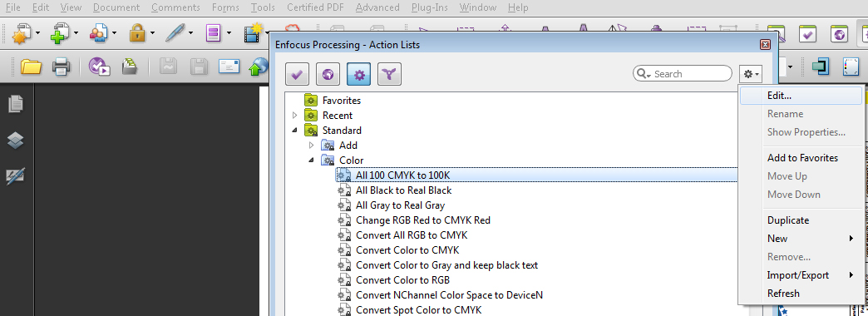The width and height of the screenshot is (868, 316).
Task: Open the Collaborate people icon
Action: [99, 33]
